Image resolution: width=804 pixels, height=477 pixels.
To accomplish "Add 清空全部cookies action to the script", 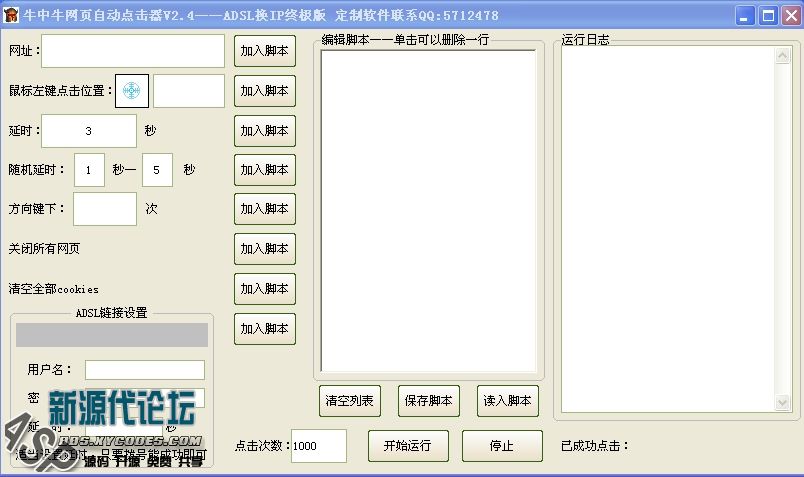I will pos(265,288).
